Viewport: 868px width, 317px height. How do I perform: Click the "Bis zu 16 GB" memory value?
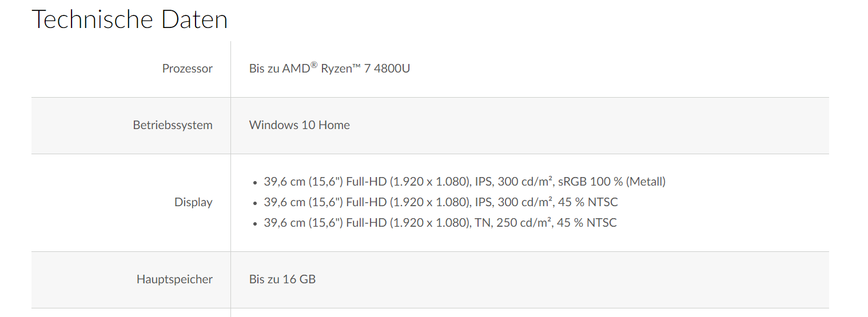point(282,279)
